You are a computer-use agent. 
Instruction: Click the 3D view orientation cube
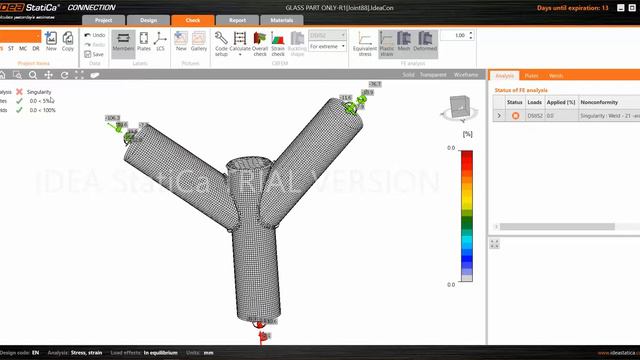tap(460, 107)
